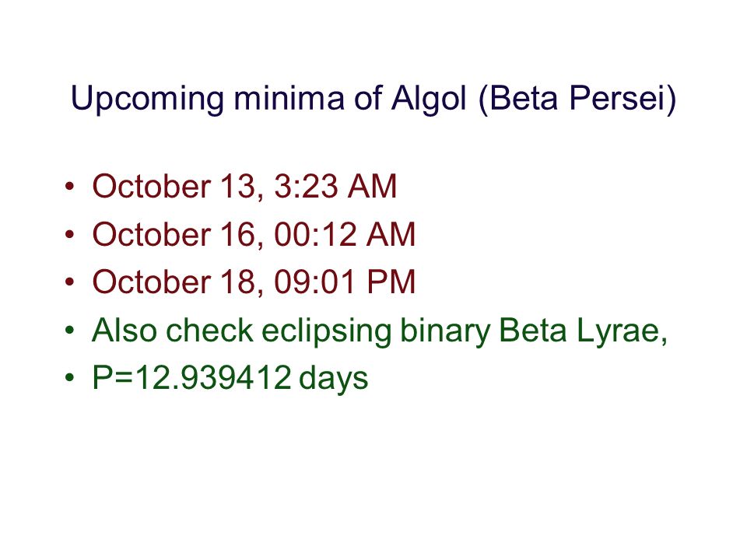
Task: Click the 3:23 AM time text
Action: pyautogui.click(x=335, y=186)
